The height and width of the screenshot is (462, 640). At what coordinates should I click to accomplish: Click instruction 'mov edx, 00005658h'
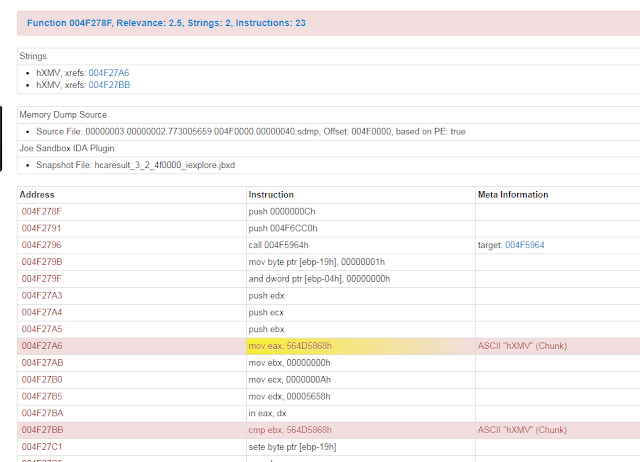[289, 396]
